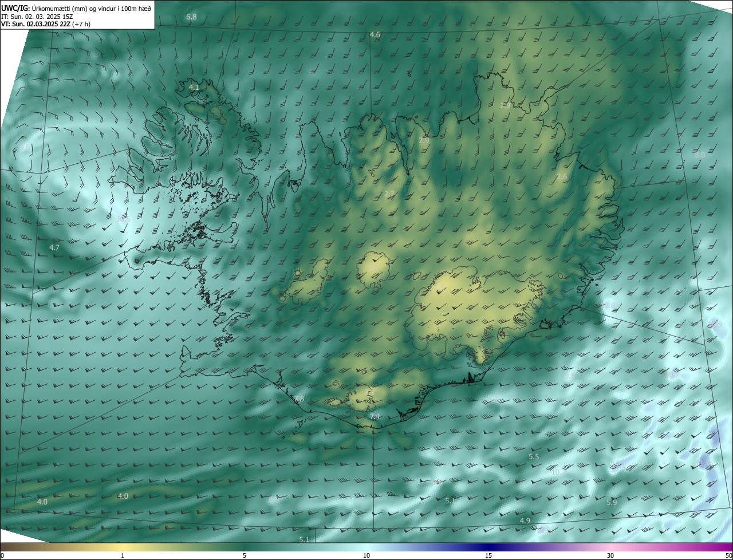This screenshot has height=560, width=733.
Task: Click the 2.8 value label on south coast
Action: (x=299, y=399)
